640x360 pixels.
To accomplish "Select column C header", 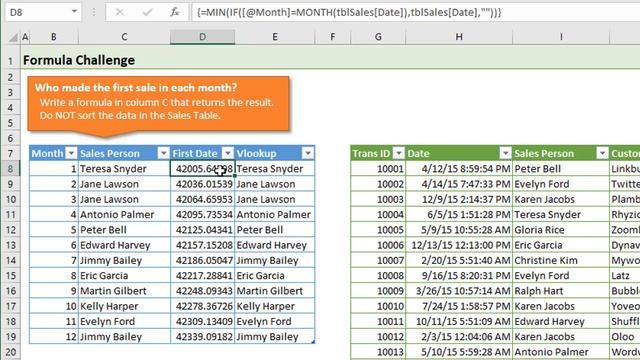I will point(124,37).
